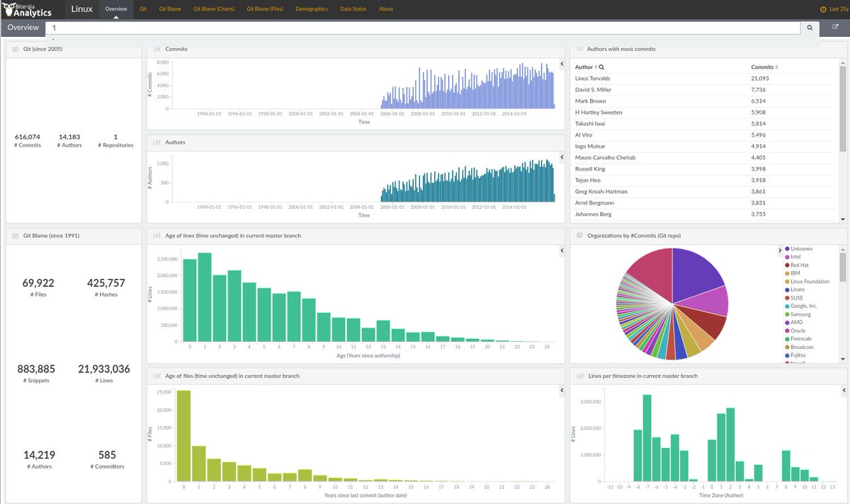This screenshot has height=504, width=850.
Task: Select Linaro in the organizations legend
Action: [x=798, y=290]
